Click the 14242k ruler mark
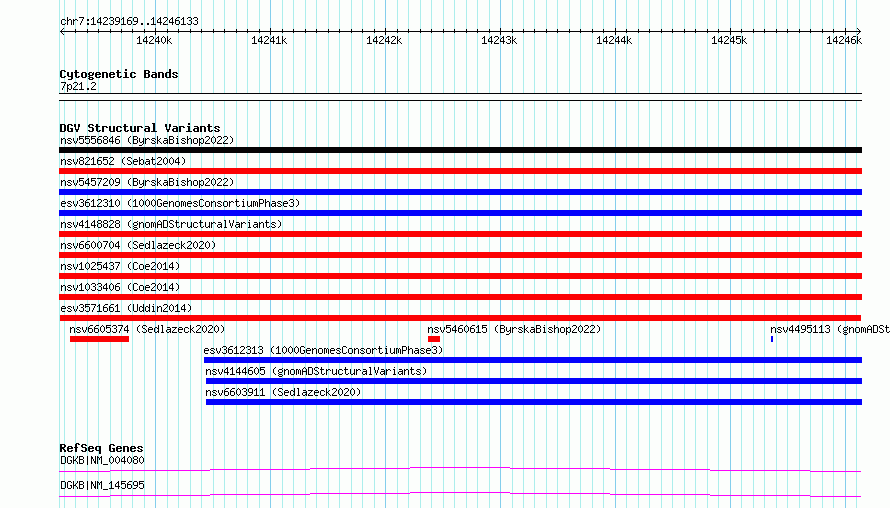This screenshot has height=508, width=890. point(384,40)
